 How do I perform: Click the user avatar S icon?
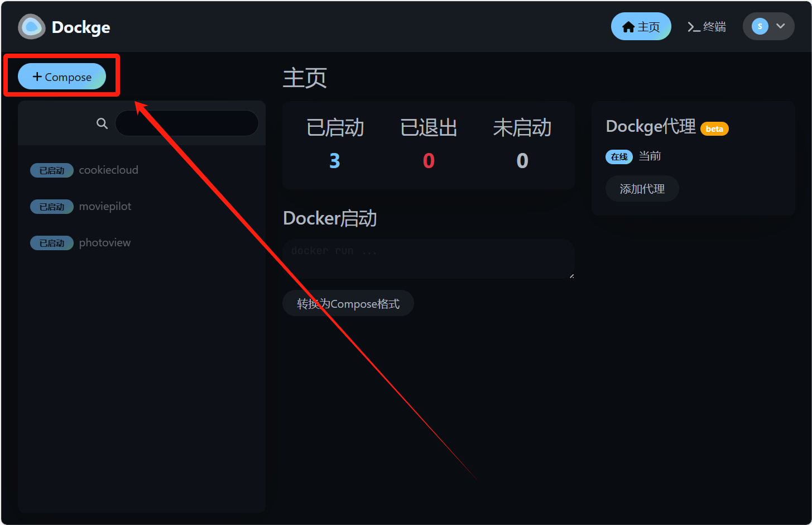tap(760, 26)
